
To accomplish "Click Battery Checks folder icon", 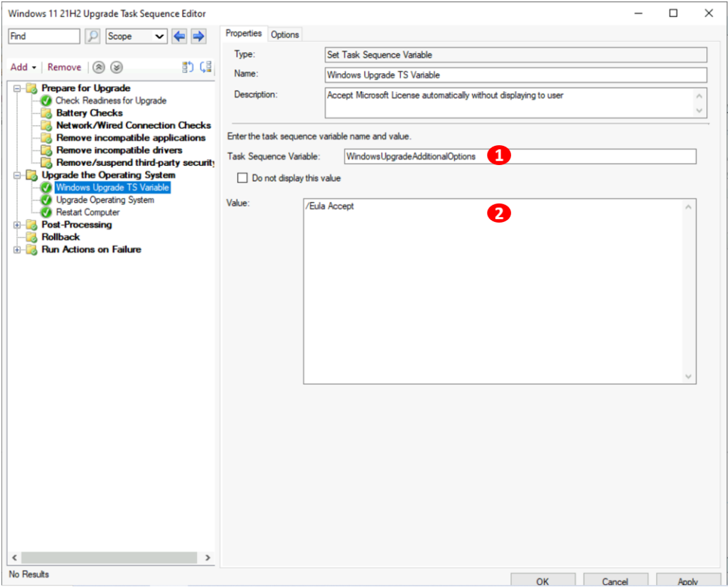I will point(46,113).
